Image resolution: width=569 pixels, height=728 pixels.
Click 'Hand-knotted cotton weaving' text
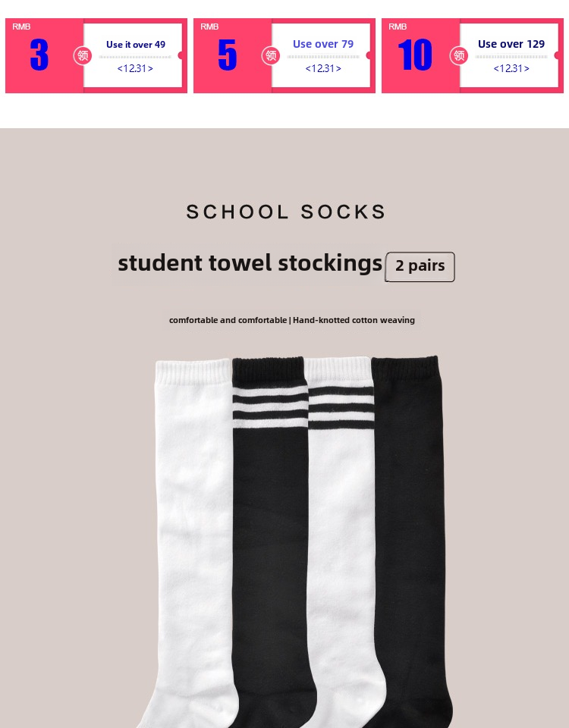click(354, 320)
